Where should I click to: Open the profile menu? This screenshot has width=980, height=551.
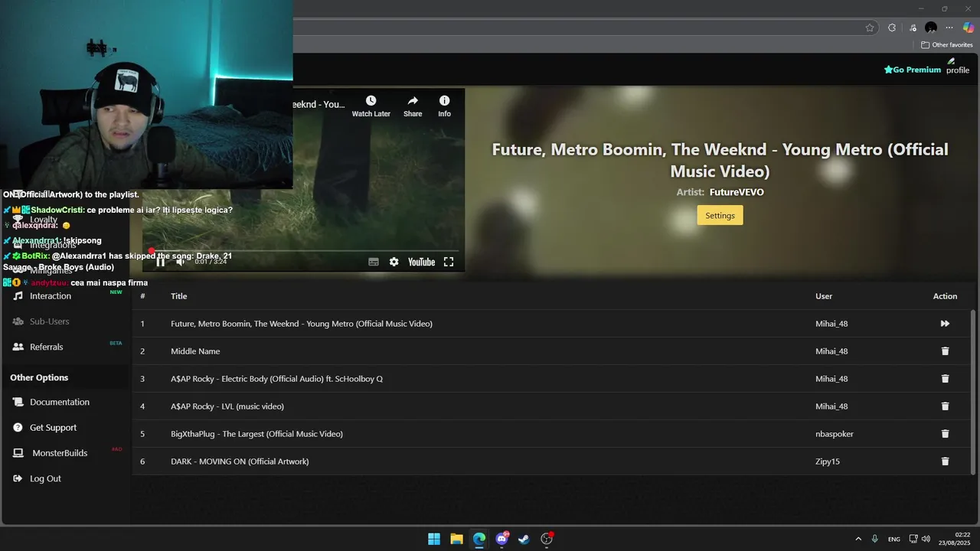(957, 67)
